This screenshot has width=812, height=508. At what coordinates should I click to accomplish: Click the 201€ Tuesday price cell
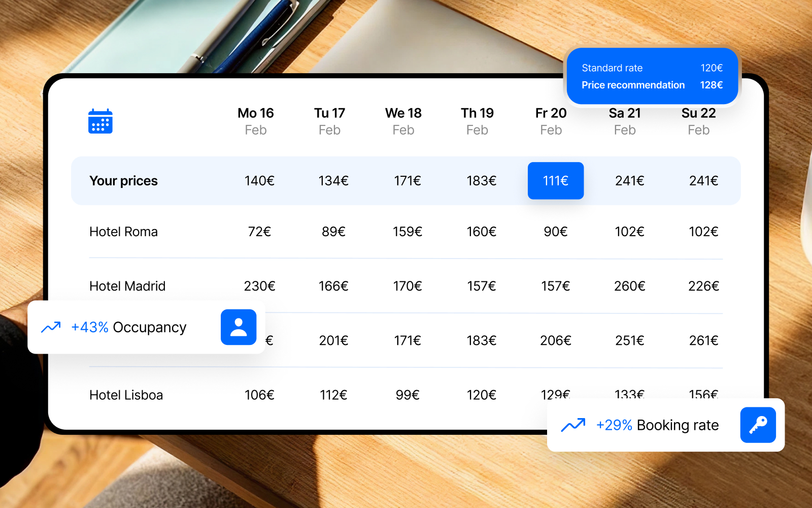pyautogui.click(x=333, y=340)
